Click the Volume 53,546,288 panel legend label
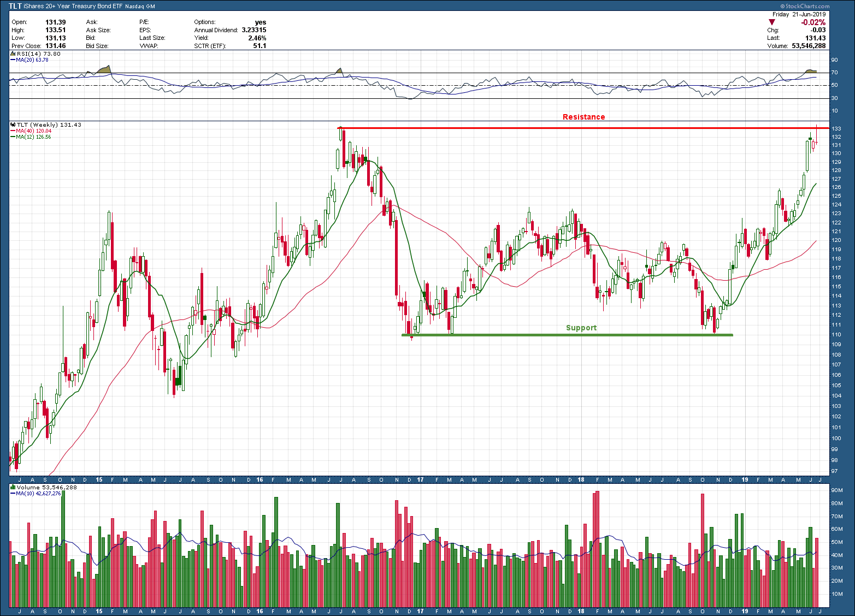The width and height of the screenshot is (855, 616). tap(47, 488)
